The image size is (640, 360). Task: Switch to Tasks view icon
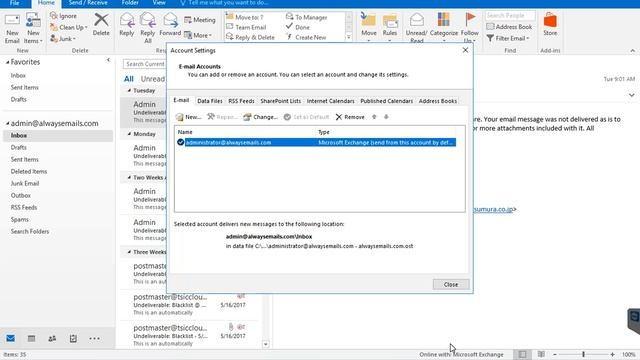click(x=73, y=338)
